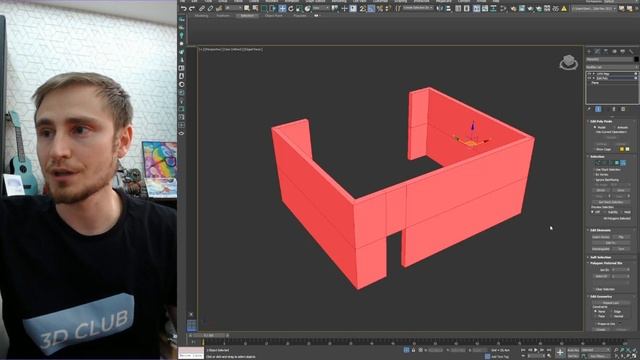The image size is (640, 360).
Task: Activate the Select and Link tool
Action: point(201,9)
